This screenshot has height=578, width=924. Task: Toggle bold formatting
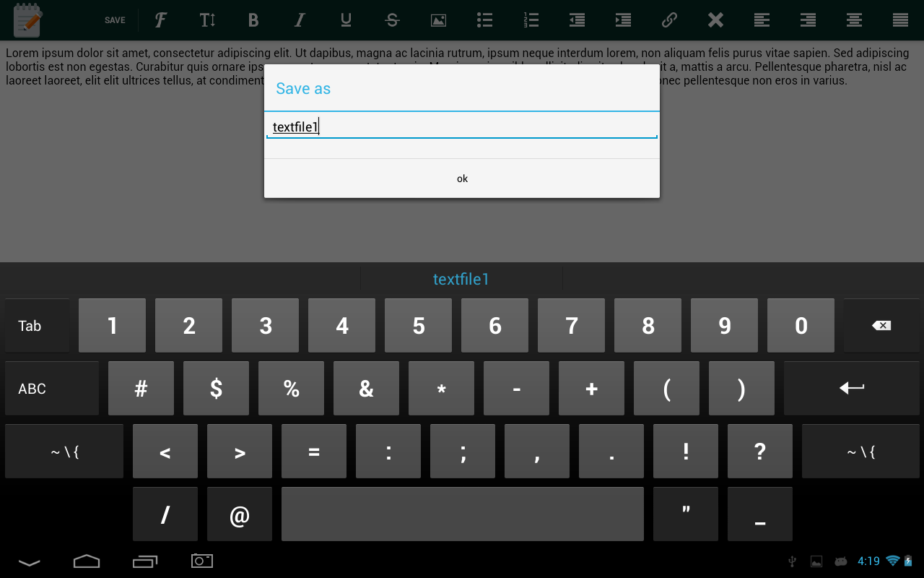click(253, 20)
